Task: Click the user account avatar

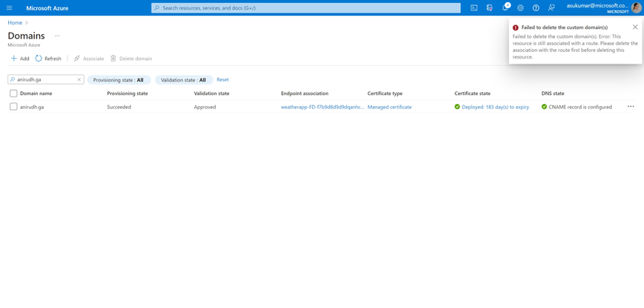Action: coord(636,8)
